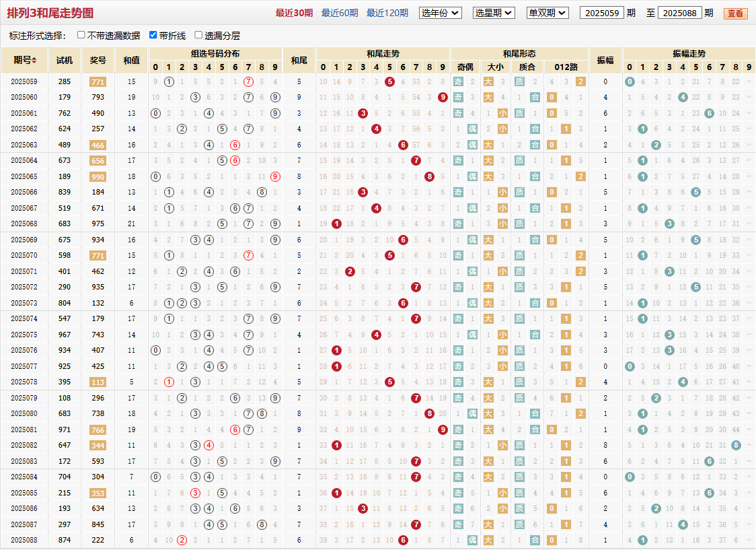Click trial number 874 in row 2025088
756x550 pixels.
[65, 541]
